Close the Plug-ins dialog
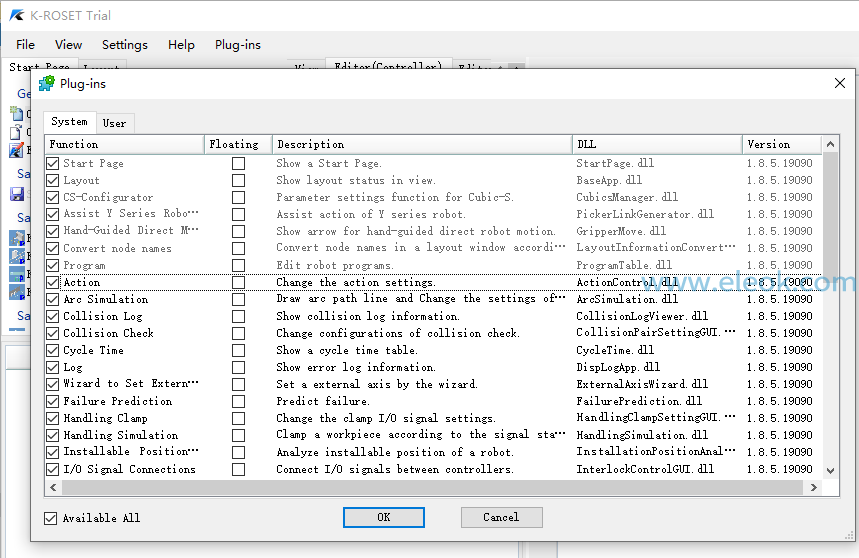This screenshot has height=558, width=859. click(839, 83)
